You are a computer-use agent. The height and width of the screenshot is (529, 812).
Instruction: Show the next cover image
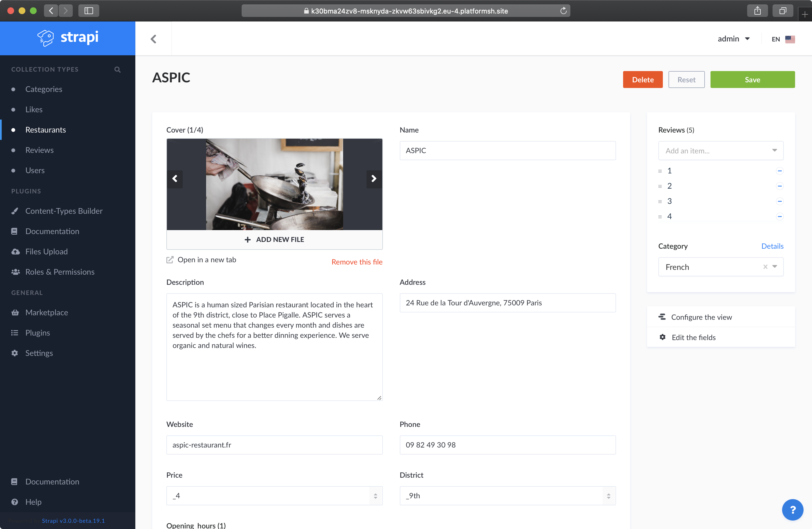point(374,178)
